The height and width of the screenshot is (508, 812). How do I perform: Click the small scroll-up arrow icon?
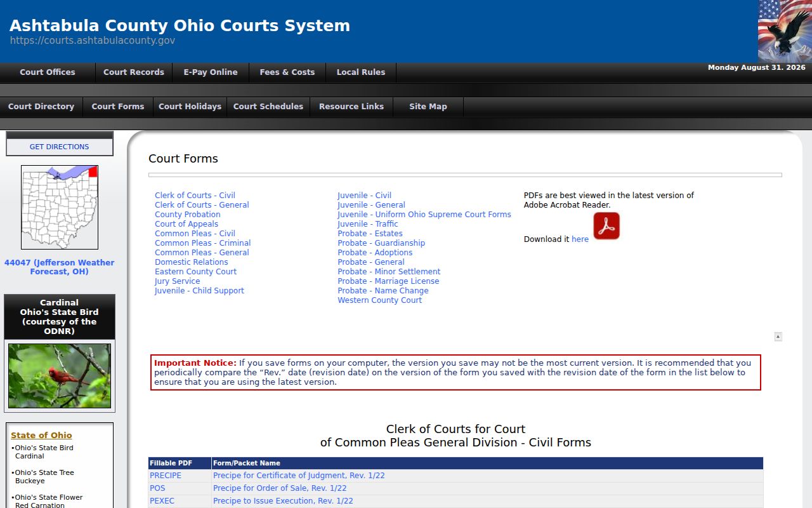coord(778,337)
